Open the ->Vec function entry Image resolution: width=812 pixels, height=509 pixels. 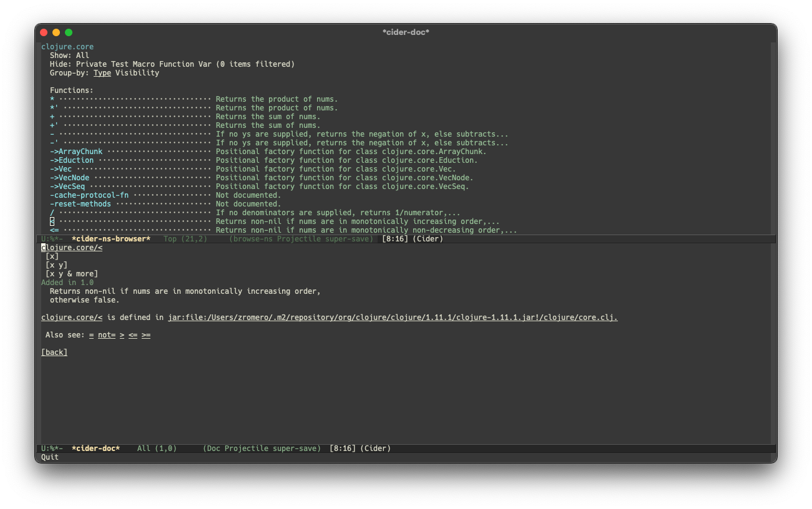61,169
